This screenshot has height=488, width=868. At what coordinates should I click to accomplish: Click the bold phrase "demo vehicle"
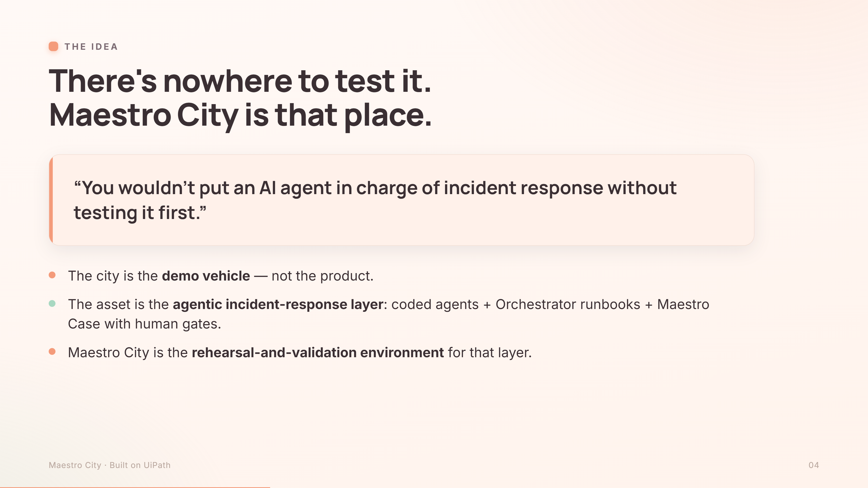tap(206, 276)
